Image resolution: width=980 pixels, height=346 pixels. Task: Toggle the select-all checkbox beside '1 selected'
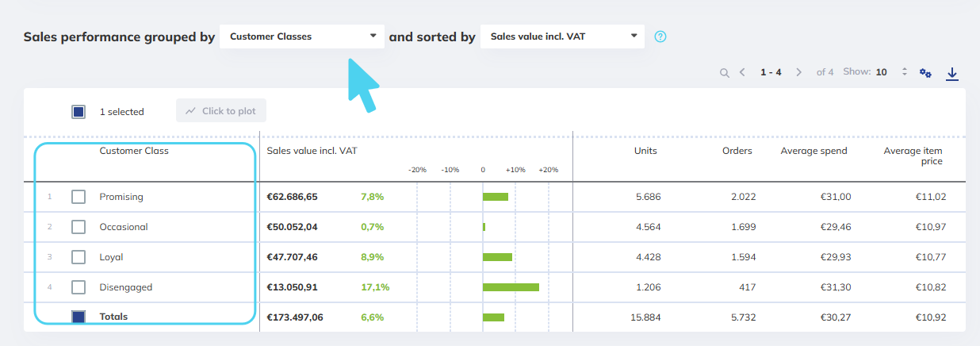[x=78, y=112]
